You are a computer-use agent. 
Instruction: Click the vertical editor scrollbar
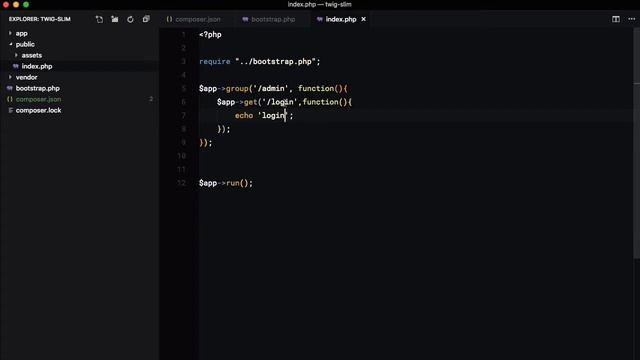636,143
